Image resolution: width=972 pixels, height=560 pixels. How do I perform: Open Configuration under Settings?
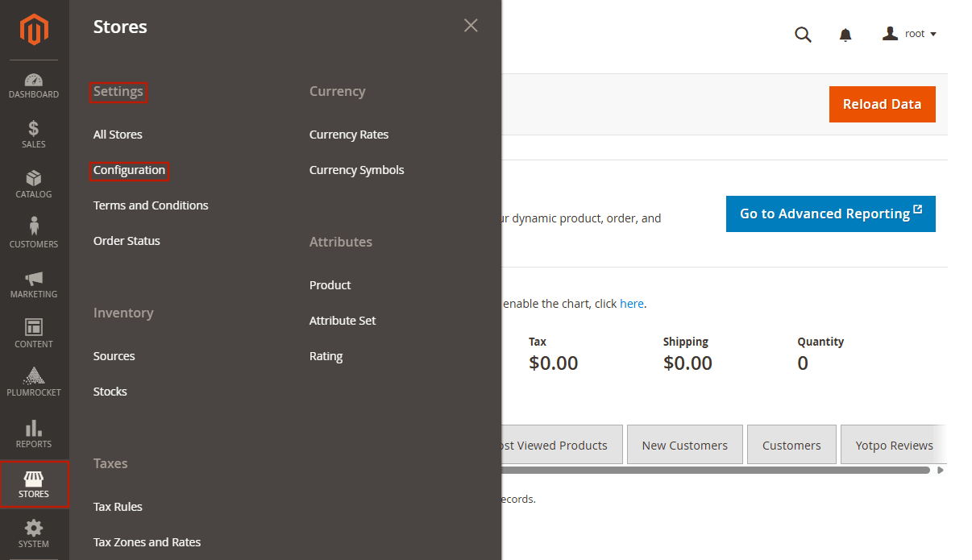point(129,170)
